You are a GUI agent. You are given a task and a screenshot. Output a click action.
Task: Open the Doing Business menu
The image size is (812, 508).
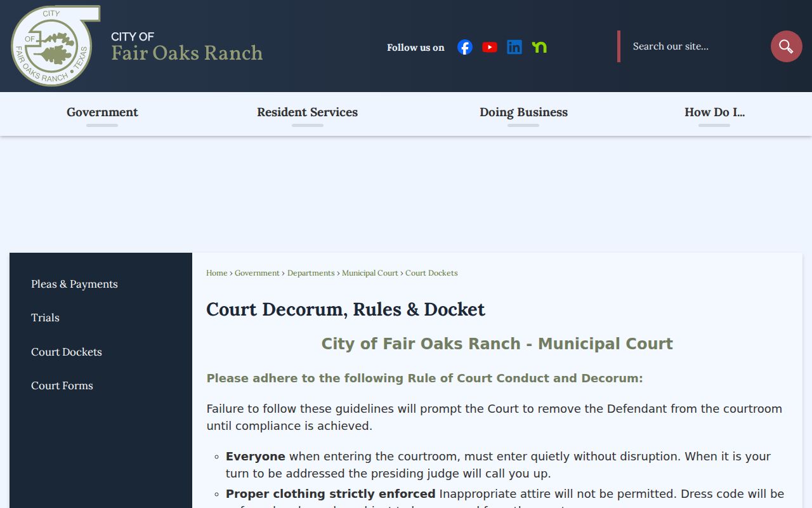(x=523, y=112)
